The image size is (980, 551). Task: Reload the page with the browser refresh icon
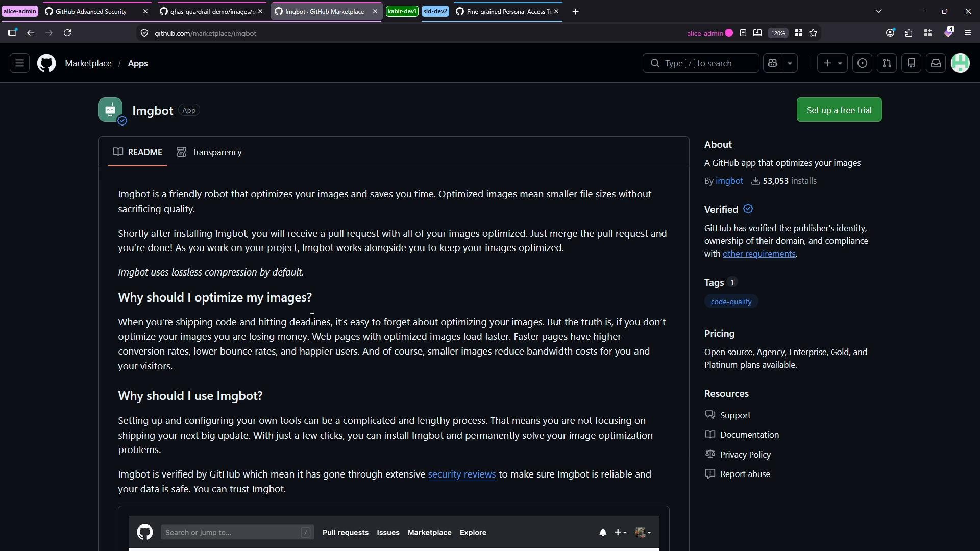(x=67, y=33)
